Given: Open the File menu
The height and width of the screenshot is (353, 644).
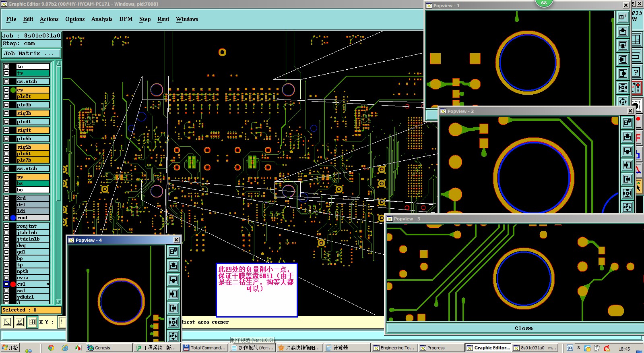Looking at the screenshot, I should [x=11, y=19].
